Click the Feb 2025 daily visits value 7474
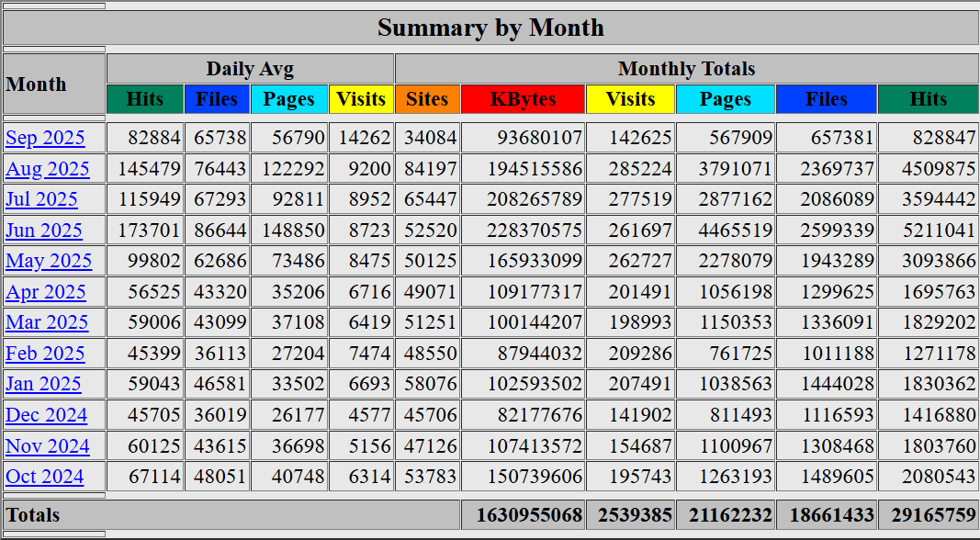 (370, 354)
